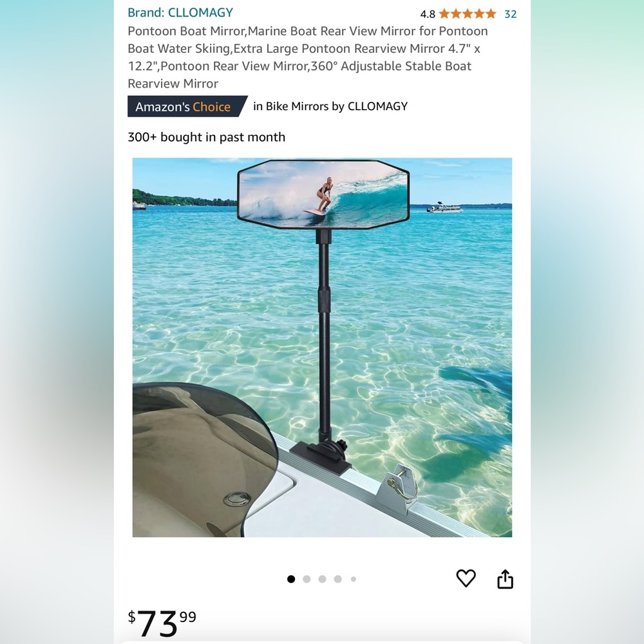Open the Brand: CLLOMAGY link

click(x=180, y=13)
